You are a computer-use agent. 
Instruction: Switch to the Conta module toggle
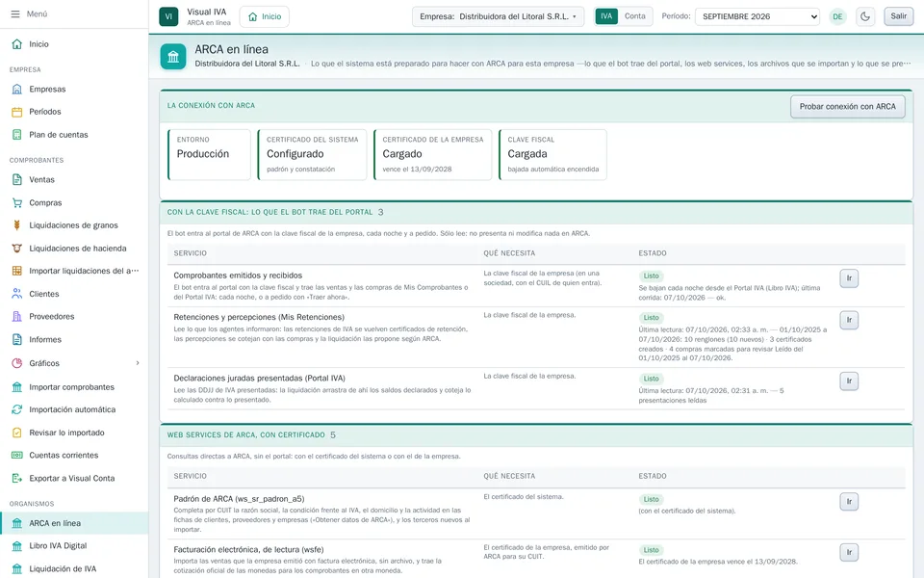tap(634, 16)
